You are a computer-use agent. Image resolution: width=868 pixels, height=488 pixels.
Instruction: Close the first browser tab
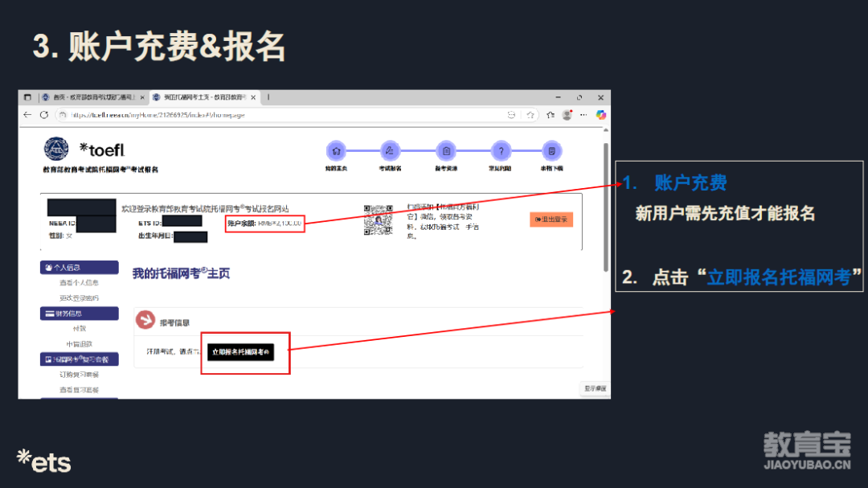142,97
